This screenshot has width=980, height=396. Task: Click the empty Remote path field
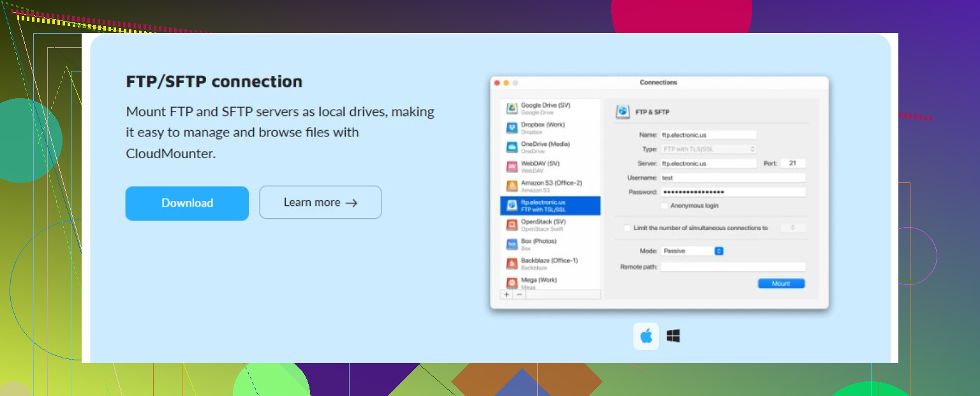(x=733, y=267)
